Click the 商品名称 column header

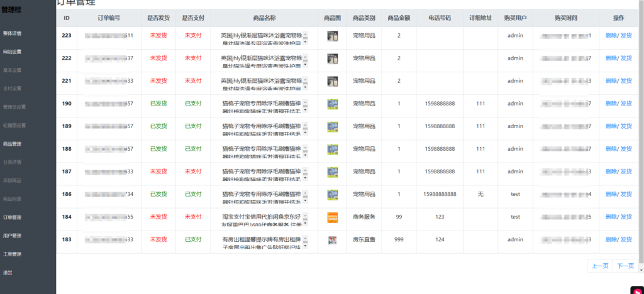(x=264, y=18)
